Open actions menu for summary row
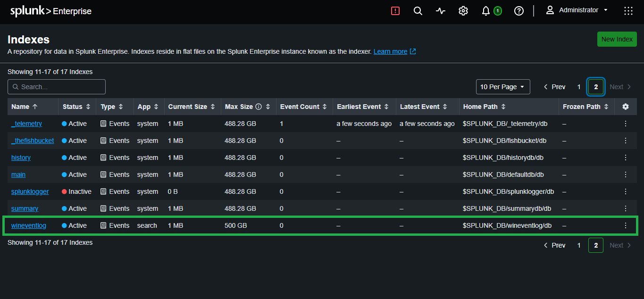This screenshot has width=644, height=299. pos(626,208)
